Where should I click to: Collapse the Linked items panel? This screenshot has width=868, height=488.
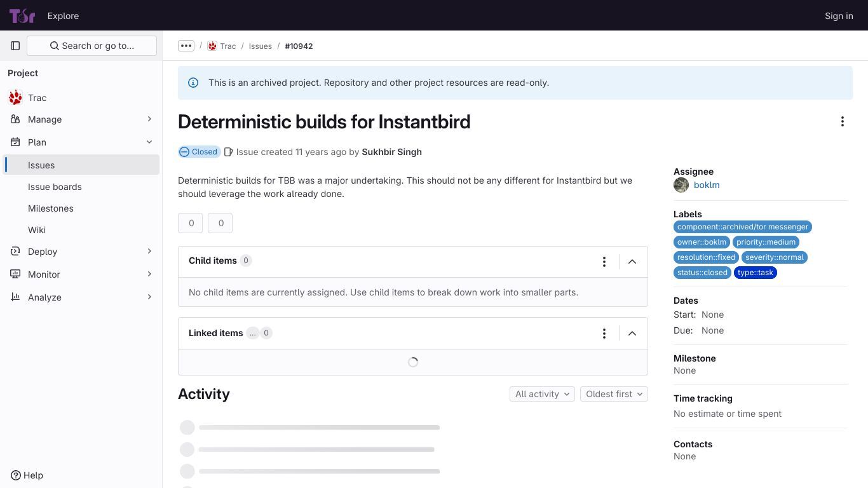pyautogui.click(x=632, y=334)
